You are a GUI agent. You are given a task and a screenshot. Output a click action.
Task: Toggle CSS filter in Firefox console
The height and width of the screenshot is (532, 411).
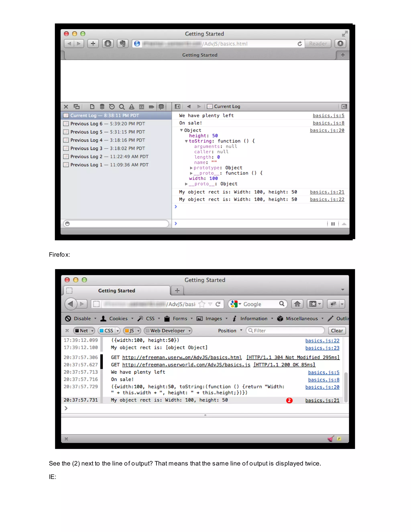109,331
